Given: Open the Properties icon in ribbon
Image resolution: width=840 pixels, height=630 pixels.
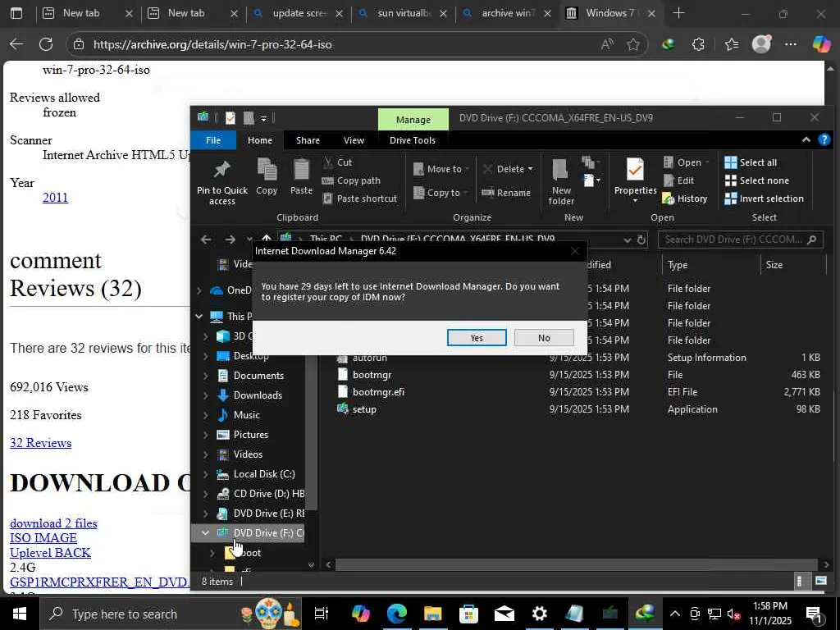Looking at the screenshot, I should point(635,171).
